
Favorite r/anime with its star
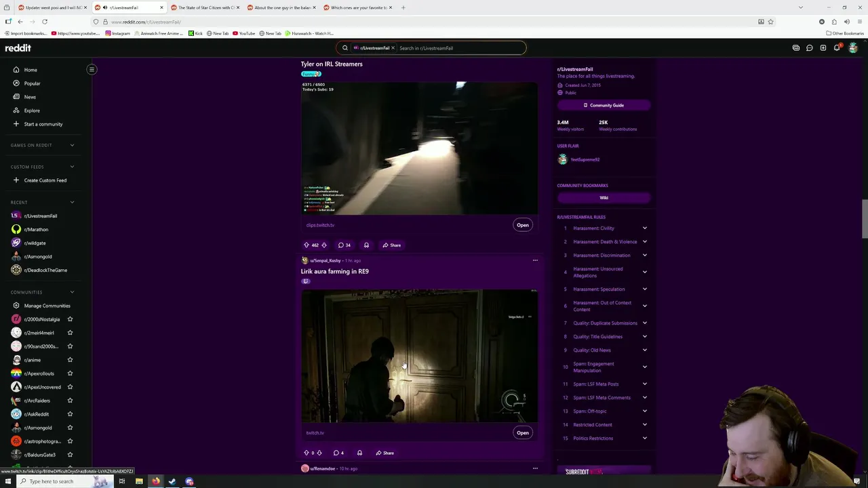click(70, 360)
